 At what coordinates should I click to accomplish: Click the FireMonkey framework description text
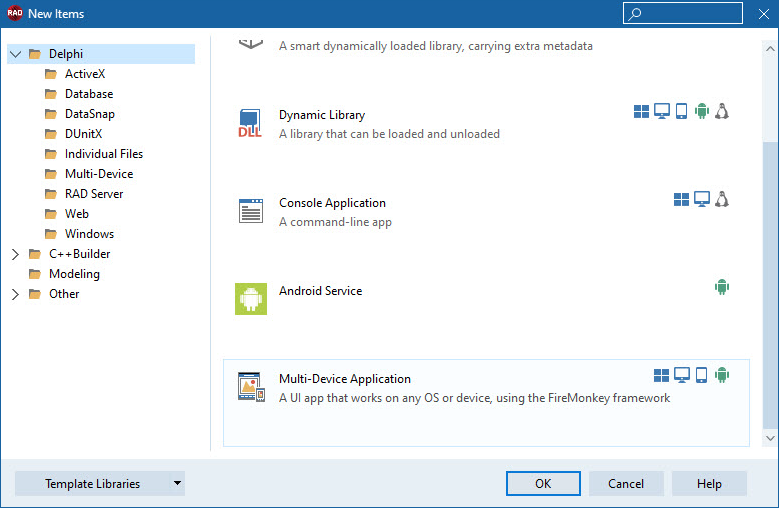[x=474, y=398]
